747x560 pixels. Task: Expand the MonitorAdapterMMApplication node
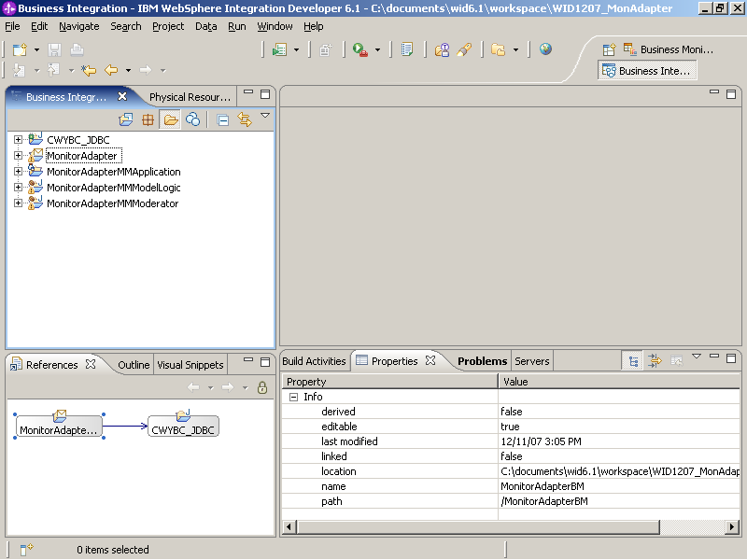click(18, 172)
